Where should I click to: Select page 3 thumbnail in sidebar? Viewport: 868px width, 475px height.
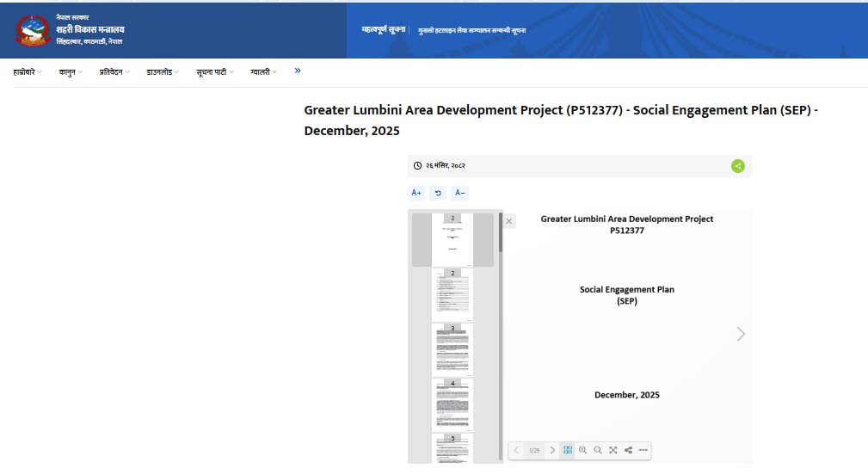coord(452,349)
